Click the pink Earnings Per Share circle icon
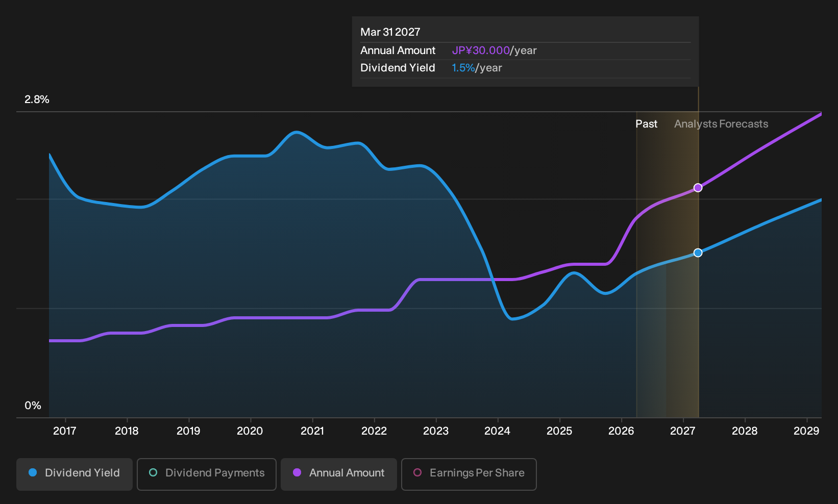The width and height of the screenshot is (838, 504). pyautogui.click(x=417, y=472)
